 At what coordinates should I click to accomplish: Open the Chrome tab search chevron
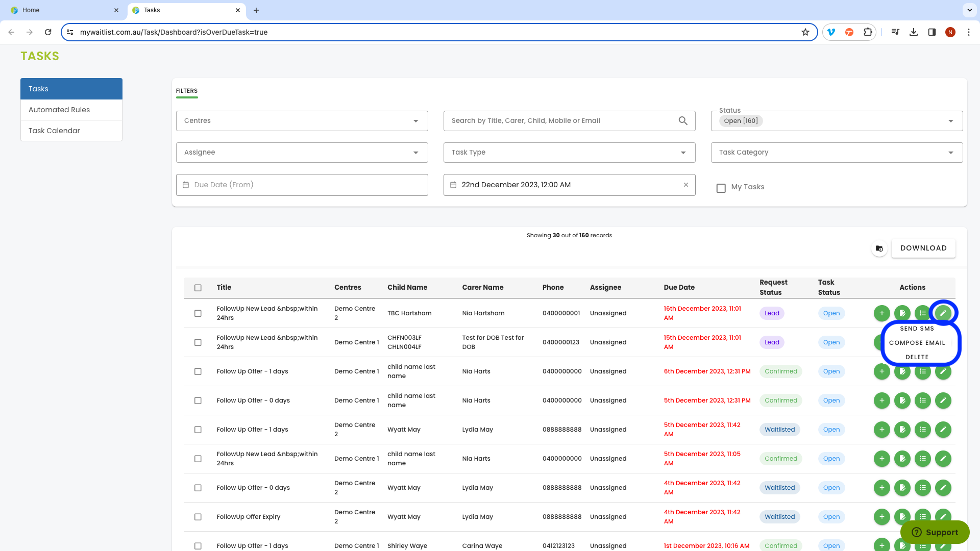(x=969, y=10)
